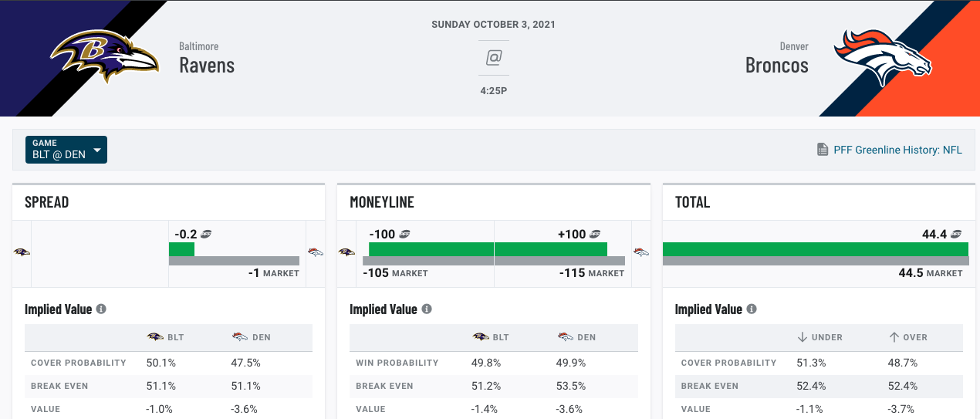This screenshot has width=980, height=419.
Task: Click Broncos icon right of Moneyline bar
Action: click(640, 252)
